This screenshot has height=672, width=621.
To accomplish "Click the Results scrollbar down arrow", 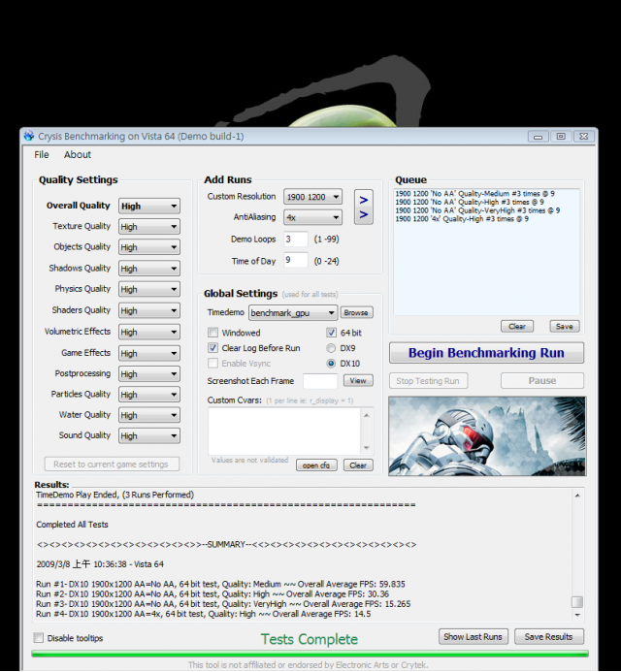I will pyautogui.click(x=577, y=615).
